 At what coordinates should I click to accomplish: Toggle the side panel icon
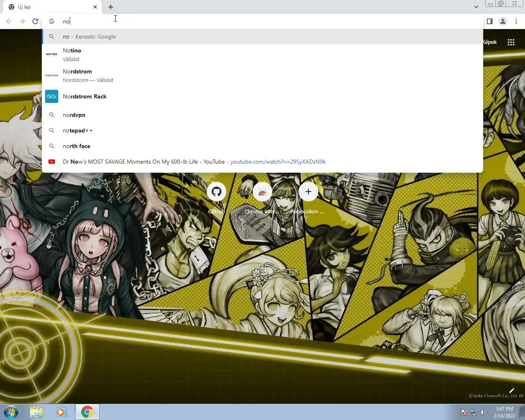pyautogui.click(x=490, y=21)
